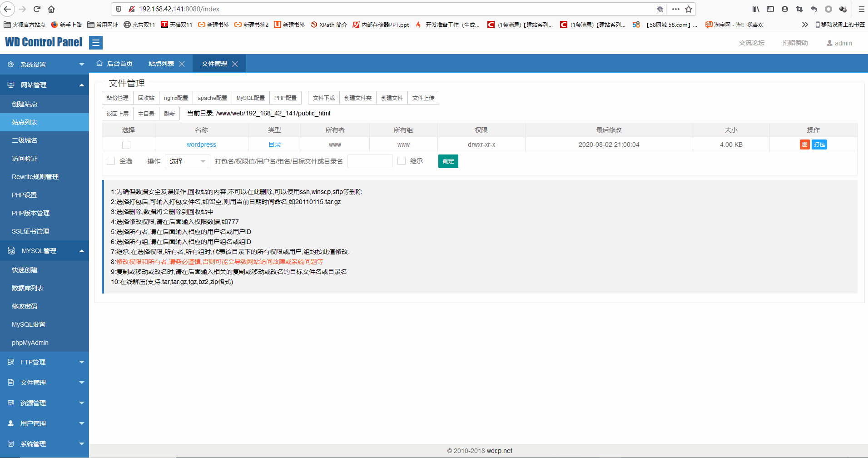Toggle sidebar with WD panel hamburger button

95,43
